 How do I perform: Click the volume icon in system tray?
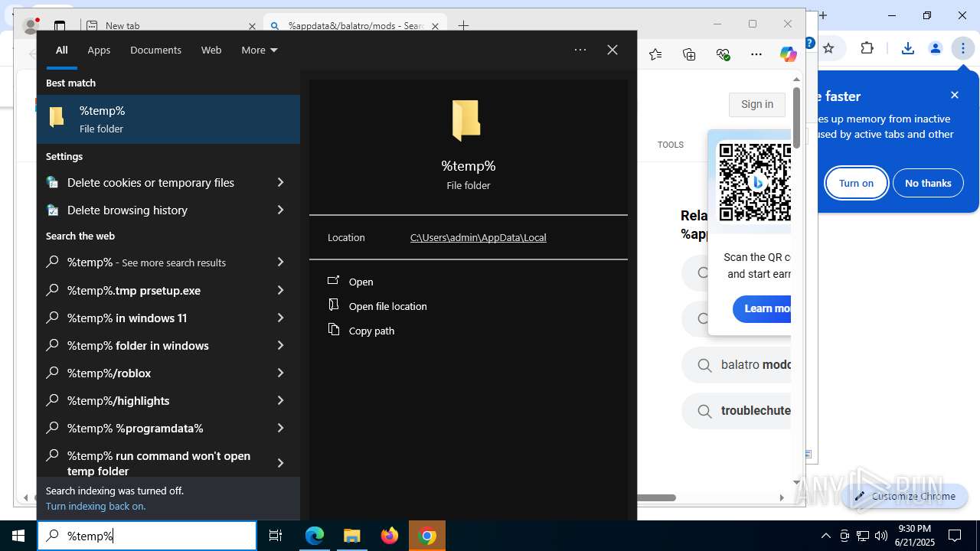click(881, 536)
